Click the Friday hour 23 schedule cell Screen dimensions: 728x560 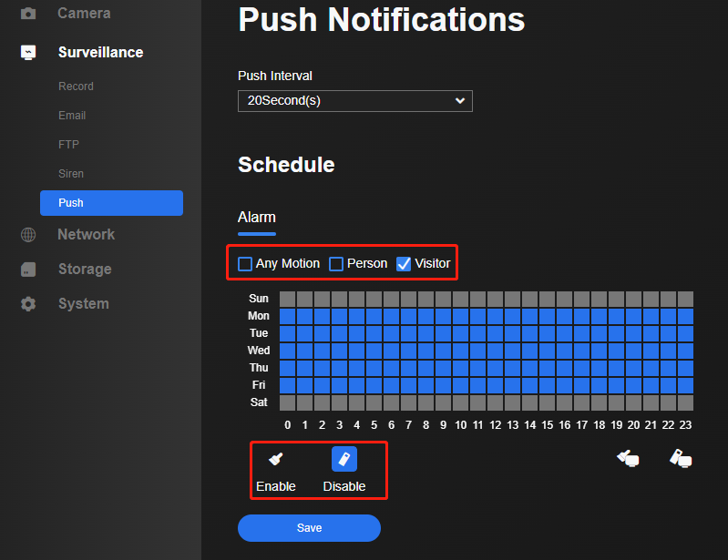coord(685,385)
